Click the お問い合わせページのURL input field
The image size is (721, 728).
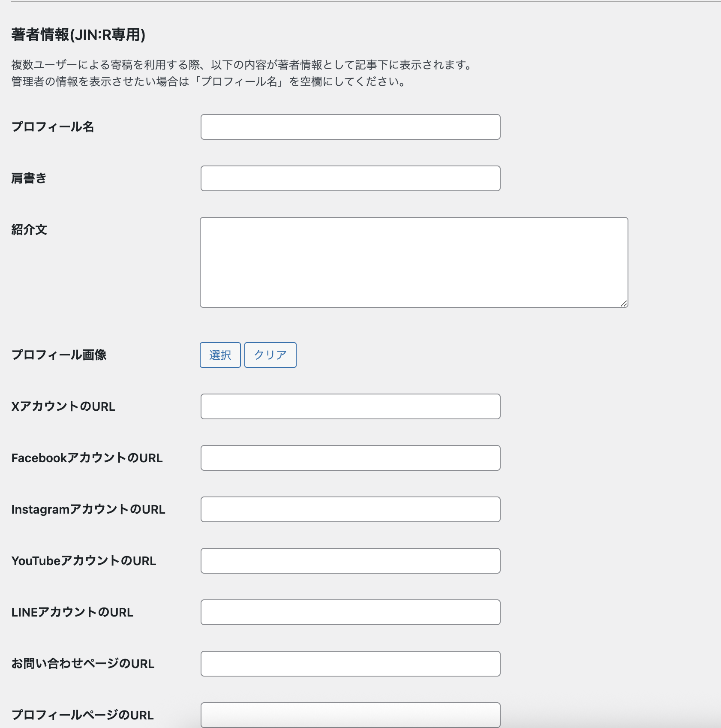tap(350, 664)
